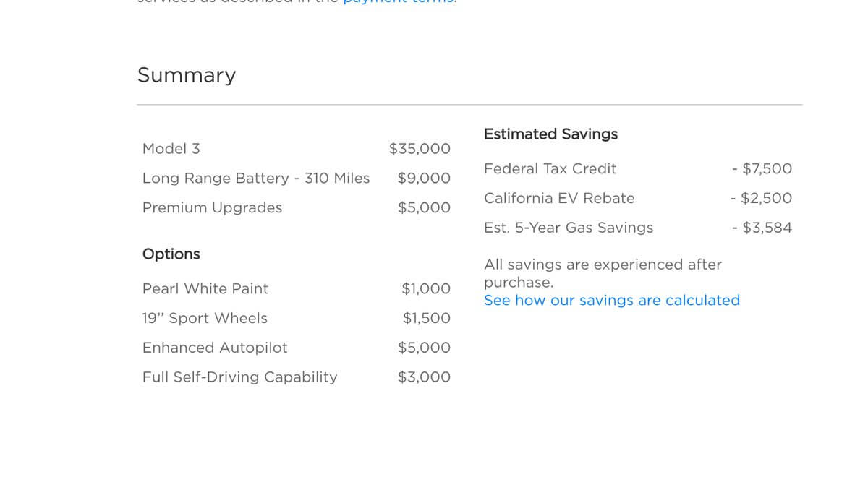Select the Full Self-Driving Capability option
The height and width of the screenshot is (503, 868).
tap(239, 377)
